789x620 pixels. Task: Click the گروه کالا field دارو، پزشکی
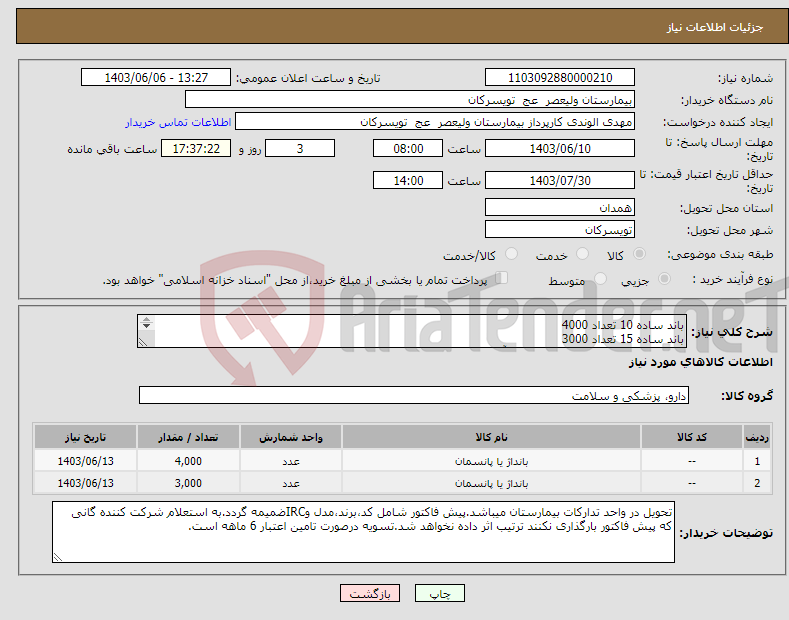(414, 396)
